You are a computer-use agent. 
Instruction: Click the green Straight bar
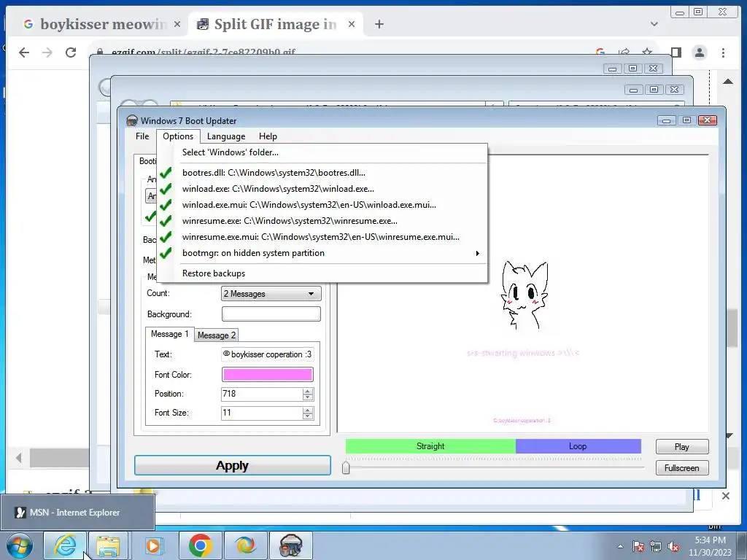point(430,446)
